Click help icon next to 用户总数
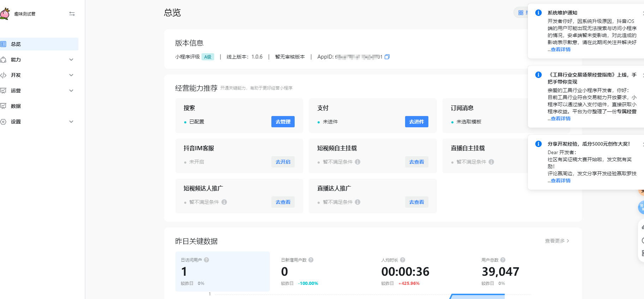The height and width of the screenshot is (299, 644). pyautogui.click(x=503, y=260)
